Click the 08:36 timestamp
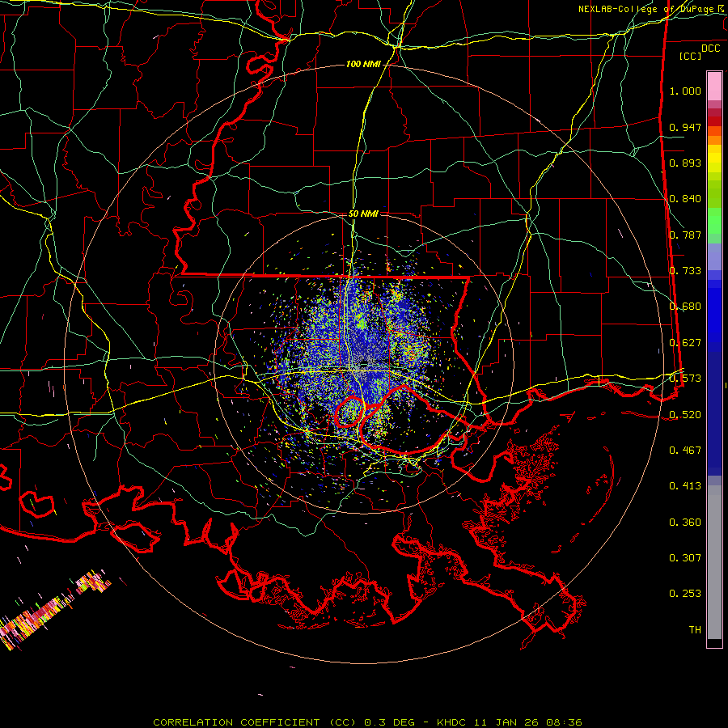This screenshot has height=728, width=728. (x=562, y=722)
